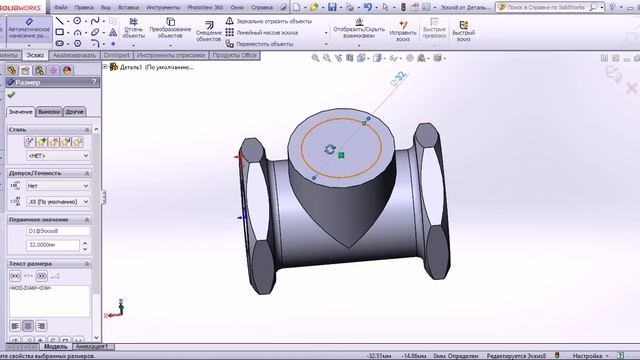
Task: Select the Circle sketch tool
Action: [77, 21]
